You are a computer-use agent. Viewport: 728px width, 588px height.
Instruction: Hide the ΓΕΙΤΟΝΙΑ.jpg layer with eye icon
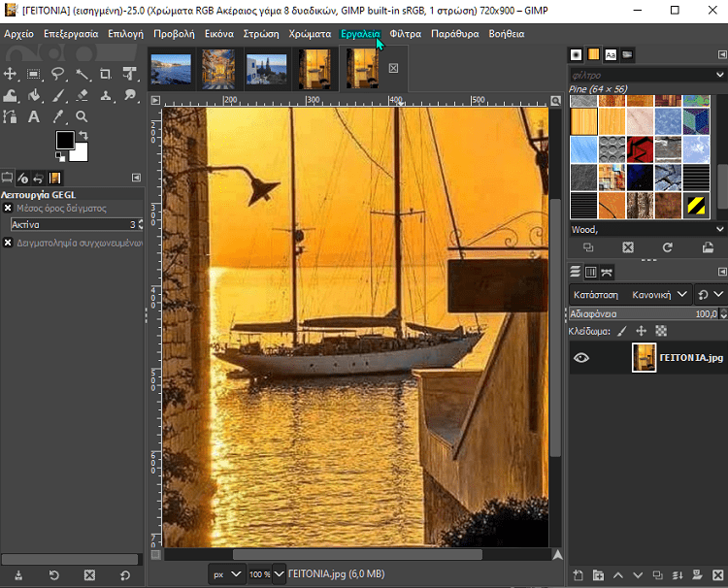[581, 358]
